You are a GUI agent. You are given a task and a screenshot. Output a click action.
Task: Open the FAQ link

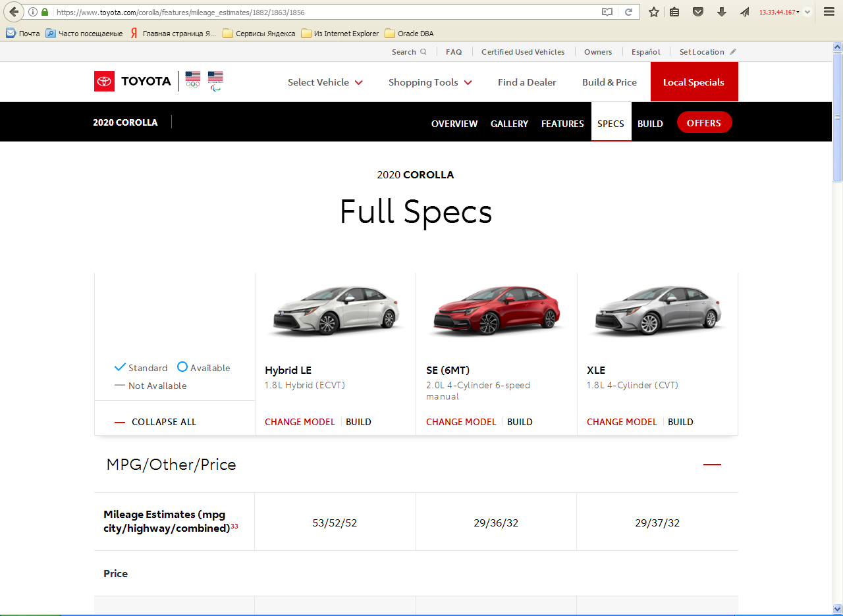pos(454,52)
